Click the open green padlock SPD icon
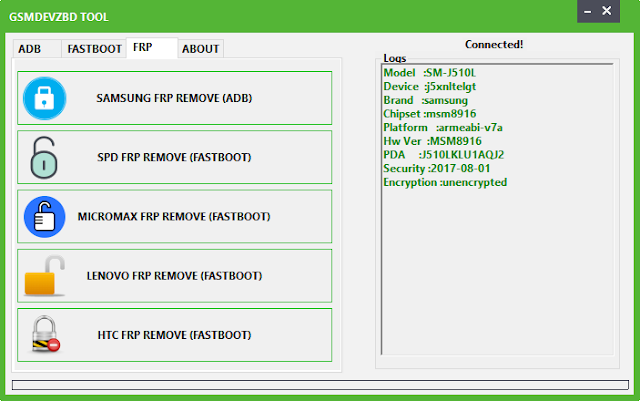Image resolution: width=640 pixels, height=401 pixels. pyautogui.click(x=44, y=158)
